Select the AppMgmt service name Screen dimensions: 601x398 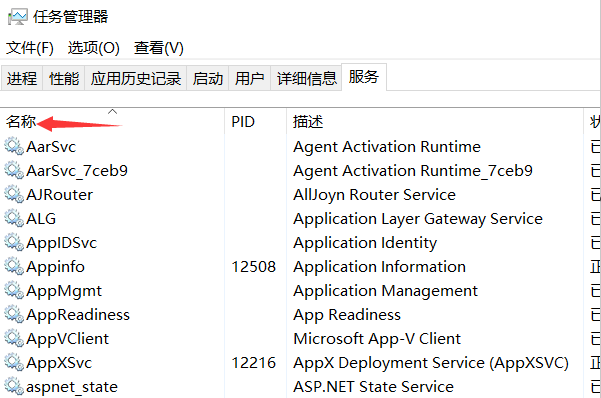pyautogui.click(x=64, y=291)
